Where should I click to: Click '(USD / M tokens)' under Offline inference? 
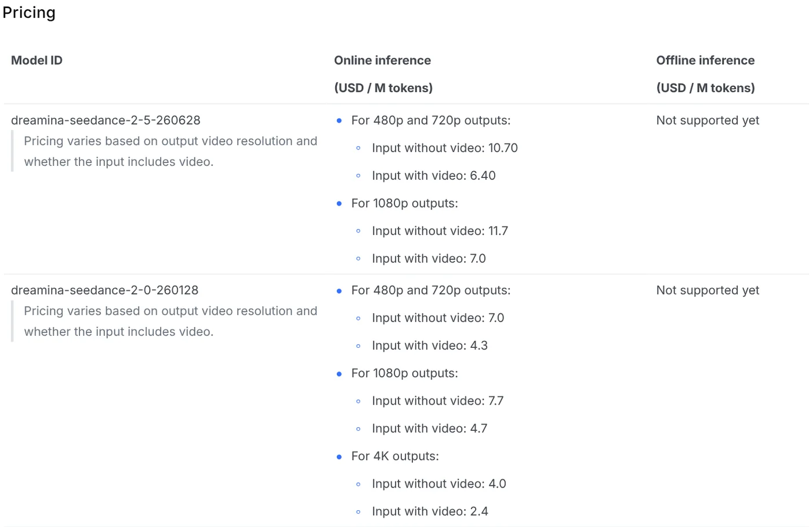(x=706, y=88)
